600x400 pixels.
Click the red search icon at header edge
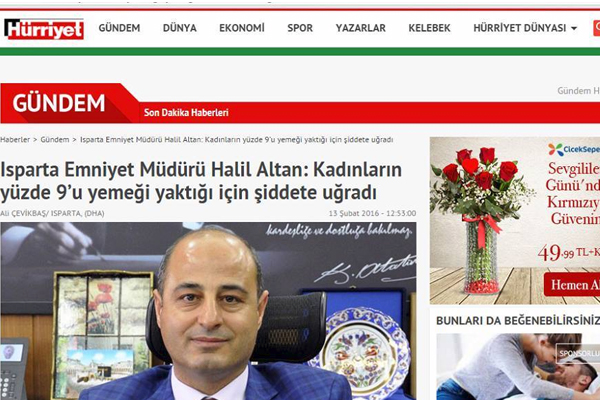[597, 28]
